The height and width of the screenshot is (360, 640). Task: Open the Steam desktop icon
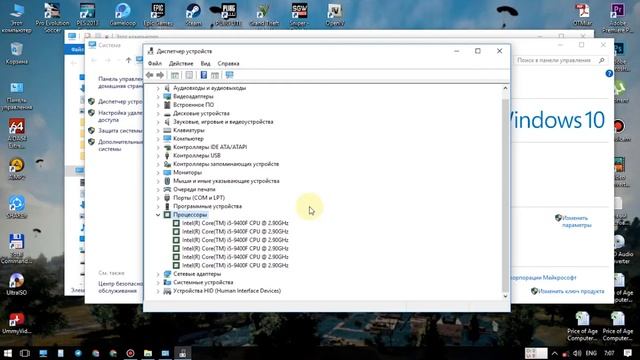[193, 14]
